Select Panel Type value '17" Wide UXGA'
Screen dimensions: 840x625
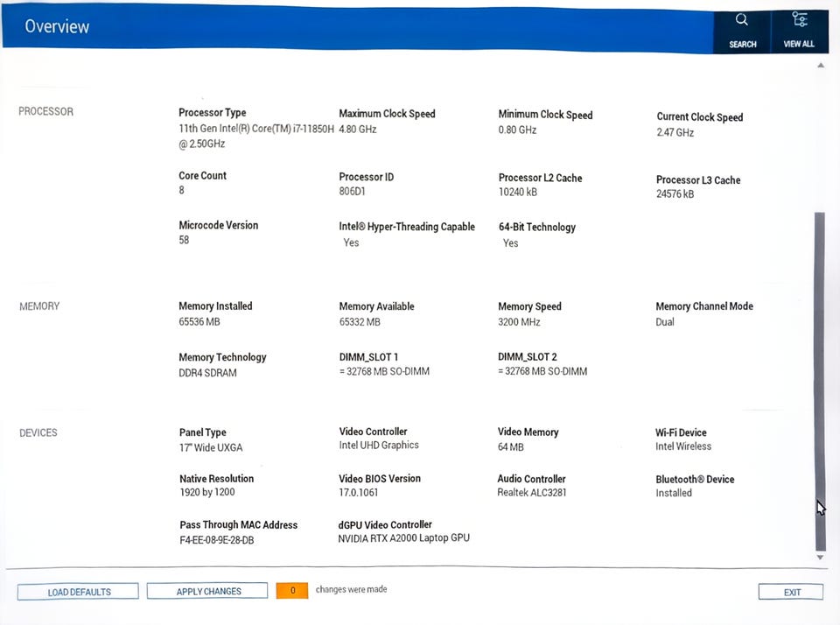tap(211, 447)
